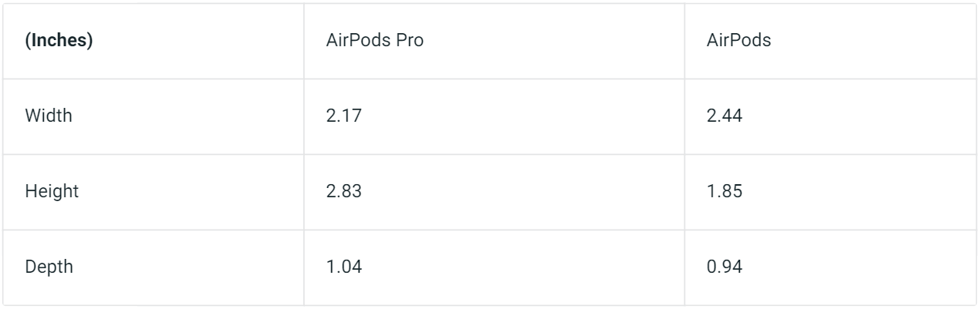
Task: Select the AirPods Pro width value 2.17
Action: point(343,117)
